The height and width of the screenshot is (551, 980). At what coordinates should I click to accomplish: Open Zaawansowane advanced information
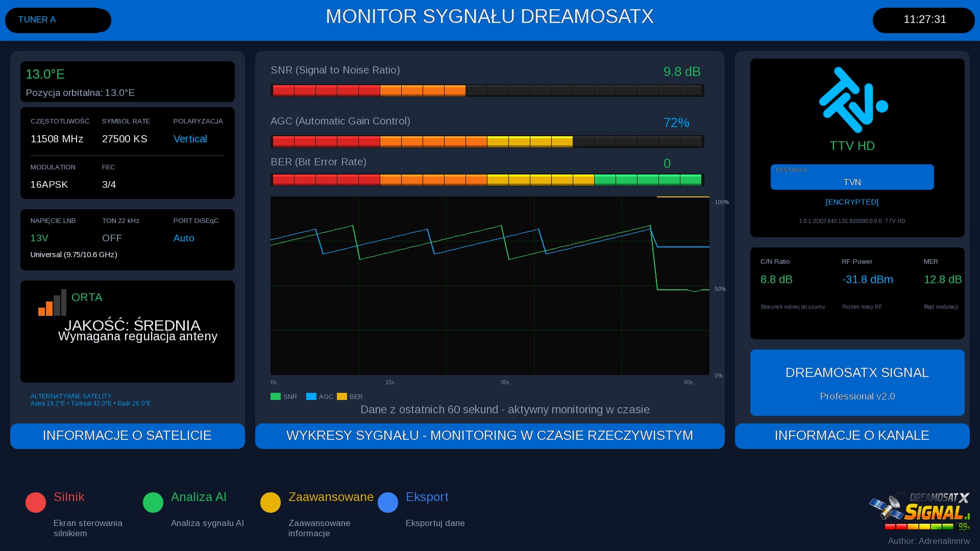point(271,502)
